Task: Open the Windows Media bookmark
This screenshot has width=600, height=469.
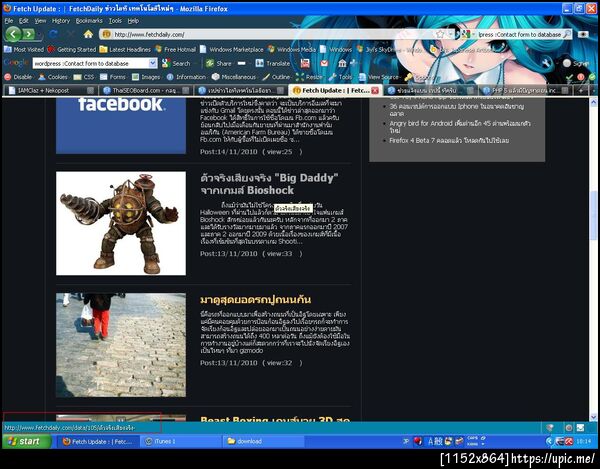Action: [x=292, y=49]
